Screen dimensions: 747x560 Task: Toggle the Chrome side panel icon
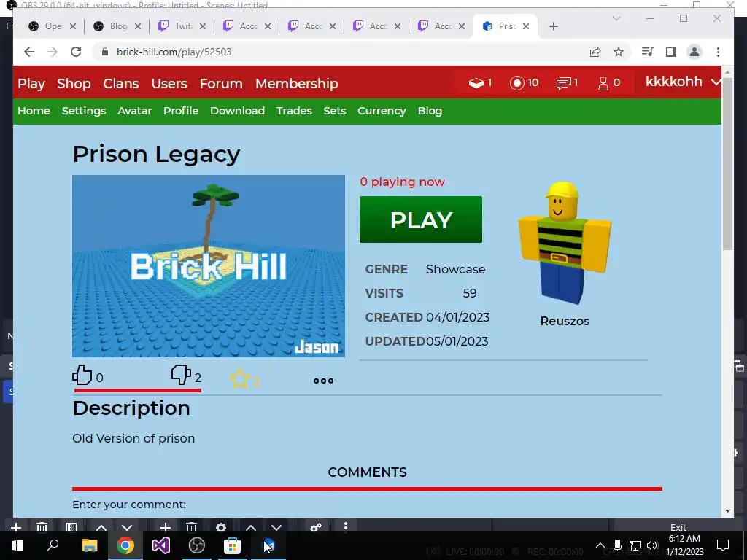point(671,52)
